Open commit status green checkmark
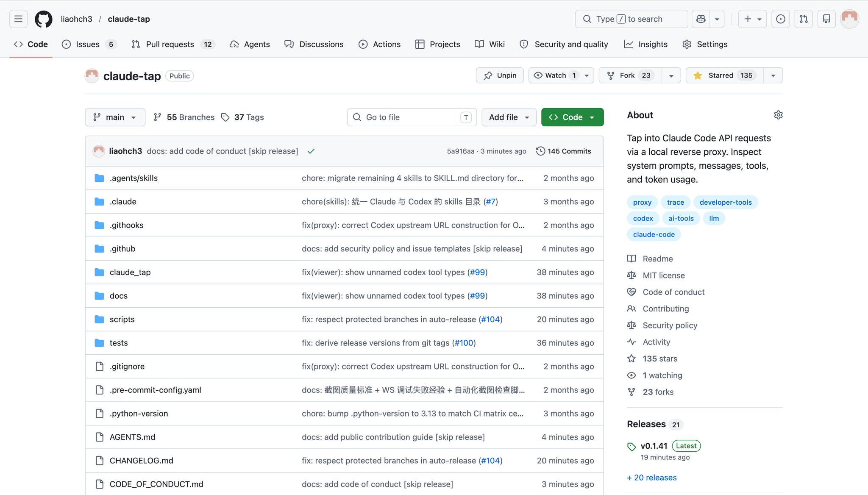The width and height of the screenshot is (868, 495). [311, 151]
